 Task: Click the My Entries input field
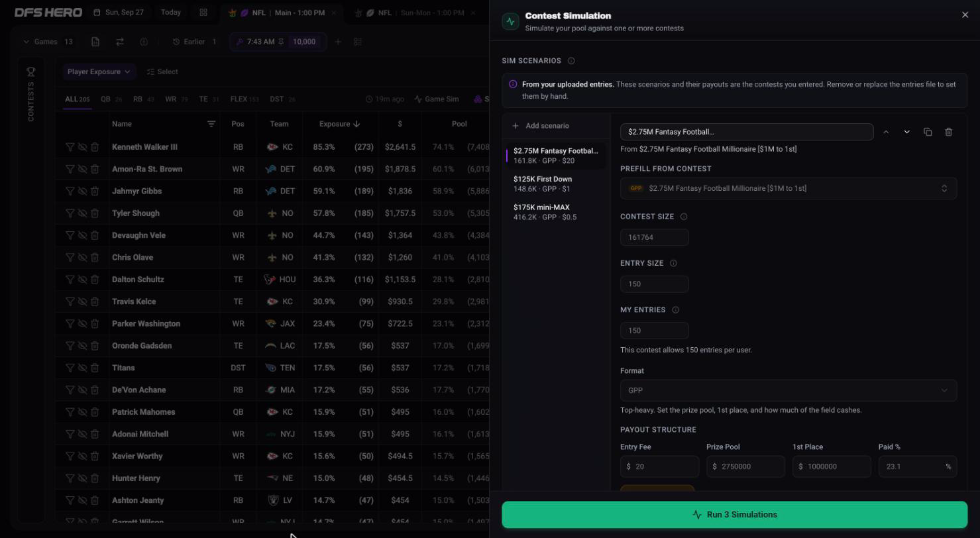655,331
